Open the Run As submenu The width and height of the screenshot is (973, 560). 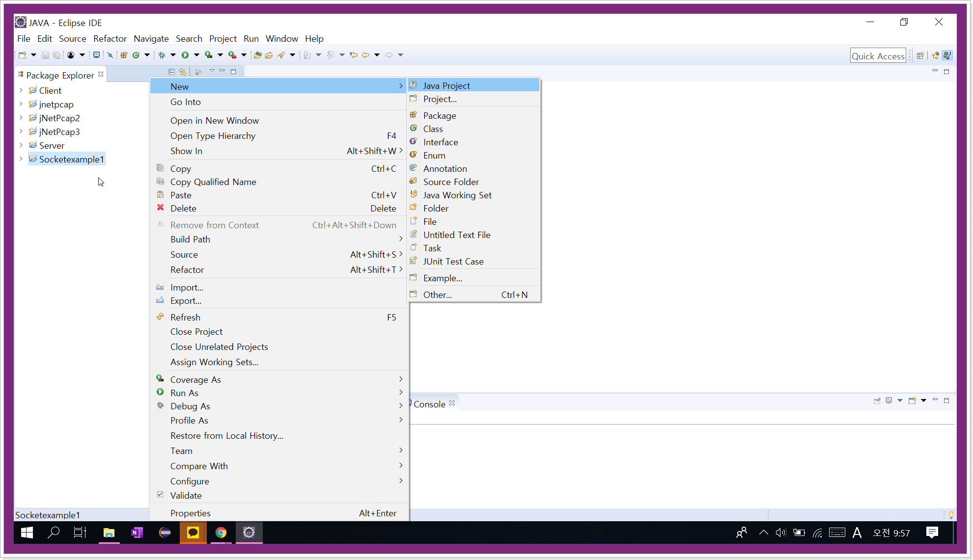(279, 393)
